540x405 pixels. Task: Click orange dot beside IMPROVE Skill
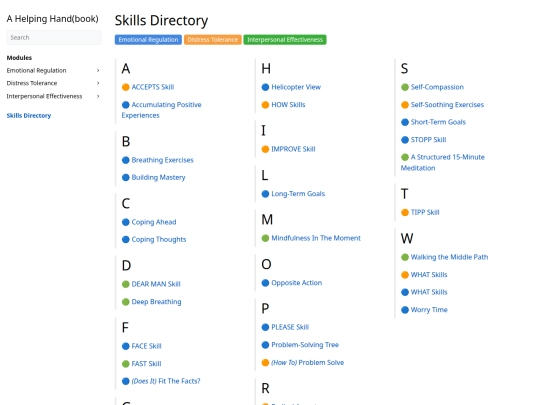tap(265, 149)
